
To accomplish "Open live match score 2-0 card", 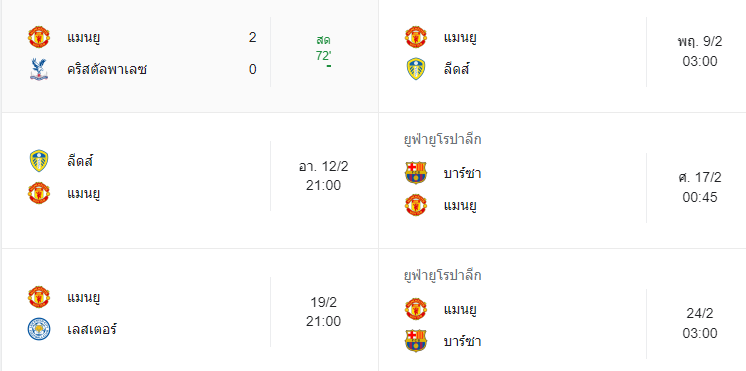I will click(190, 56).
